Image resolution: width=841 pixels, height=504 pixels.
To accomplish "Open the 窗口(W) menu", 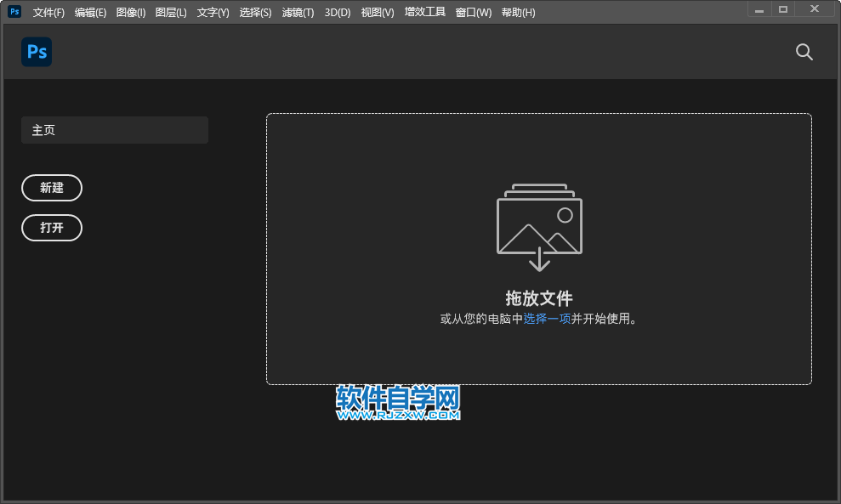I will click(473, 13).
